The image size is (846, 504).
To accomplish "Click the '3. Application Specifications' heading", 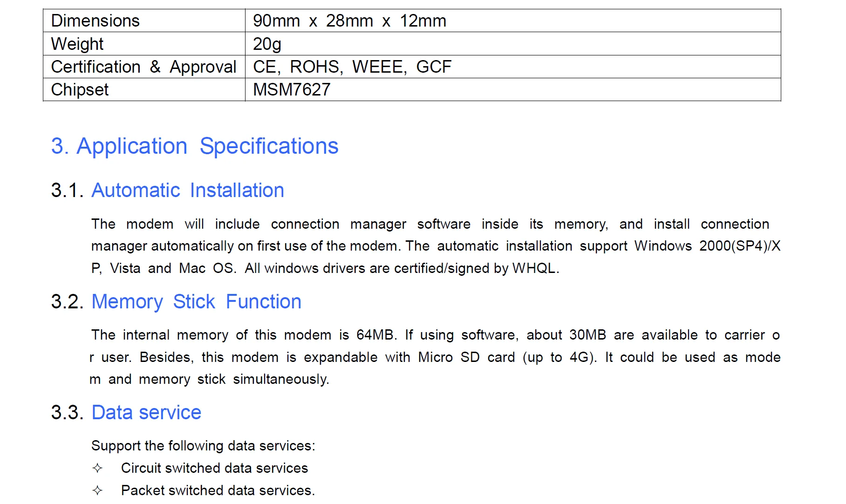I will click(x=194, y=146).
